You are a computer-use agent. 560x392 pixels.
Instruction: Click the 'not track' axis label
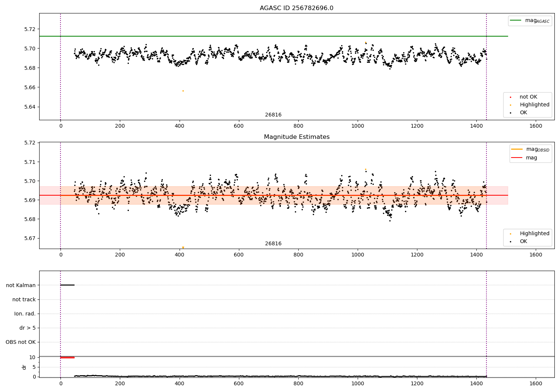pos(24,299)
